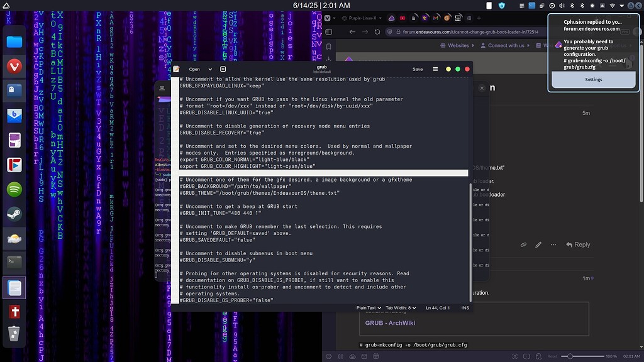Open Vivaldi browser from the dock

(14, 65)
